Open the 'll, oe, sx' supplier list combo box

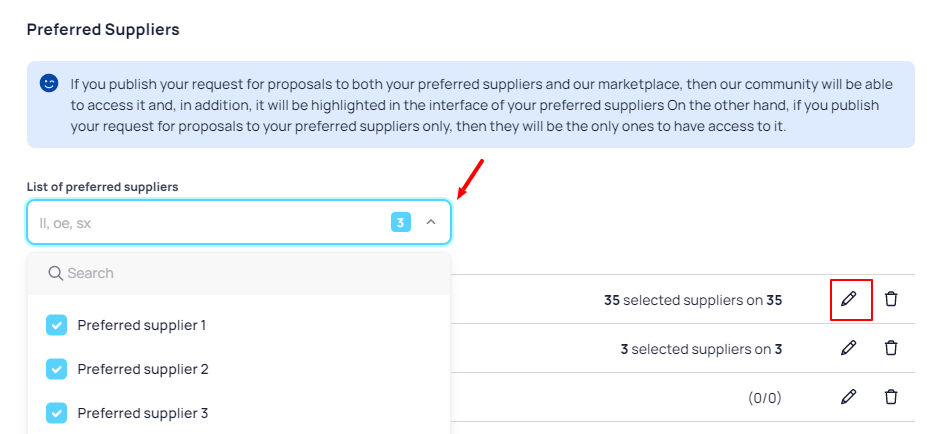pos(239,222)
